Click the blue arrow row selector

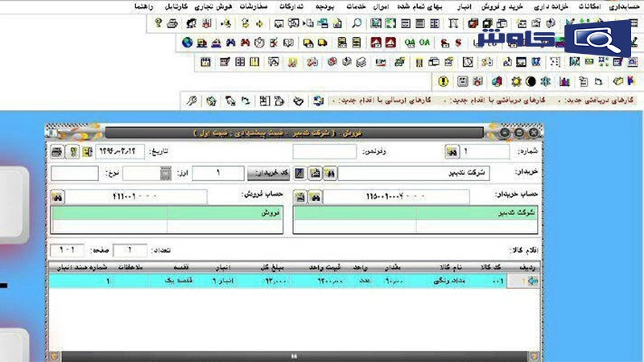pos(533,281)
